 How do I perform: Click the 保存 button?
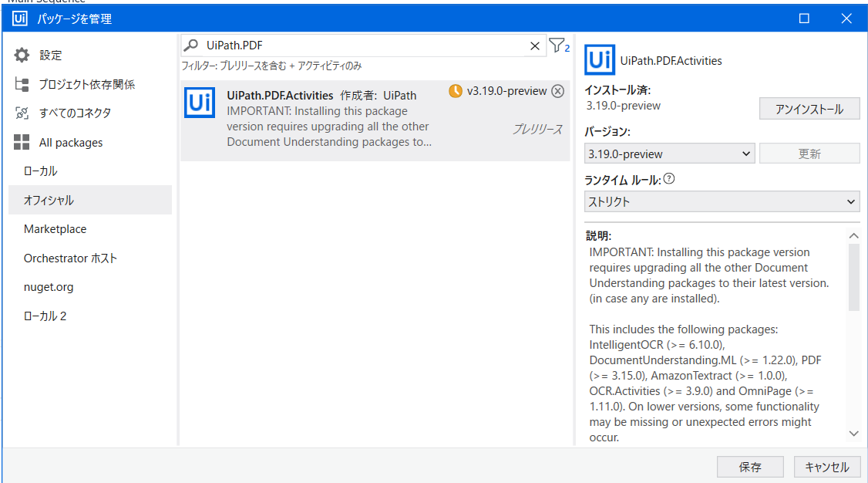point(750,467)
